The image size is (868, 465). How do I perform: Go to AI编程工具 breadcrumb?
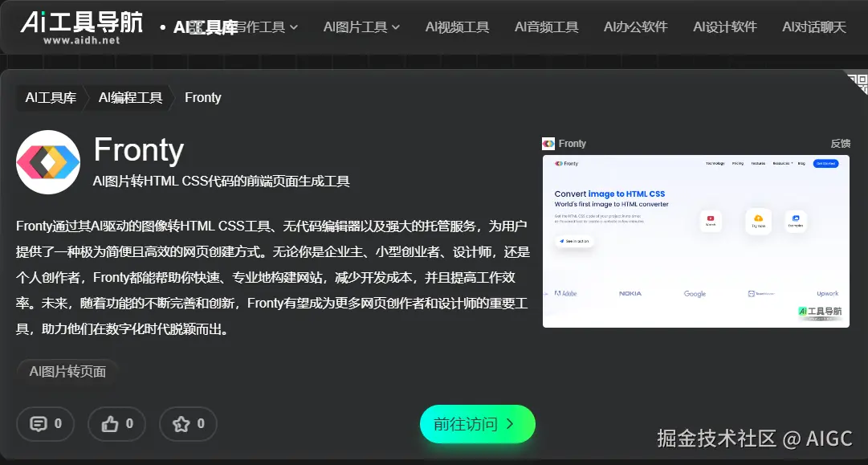click(x=131, y=98)
